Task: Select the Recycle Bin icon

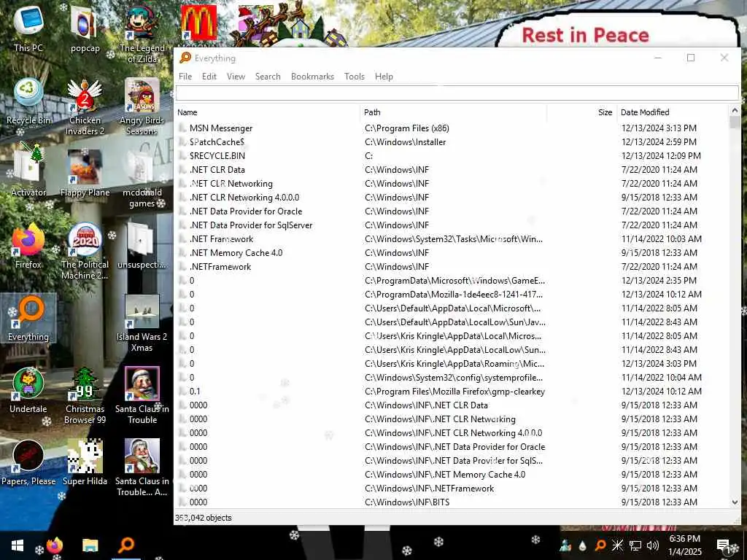Action: 28,101
